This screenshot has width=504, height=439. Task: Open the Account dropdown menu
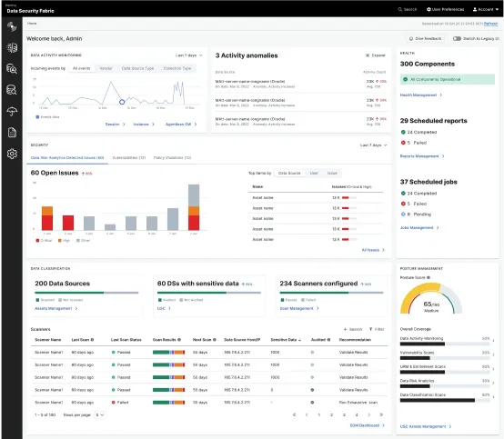[486, 9]
